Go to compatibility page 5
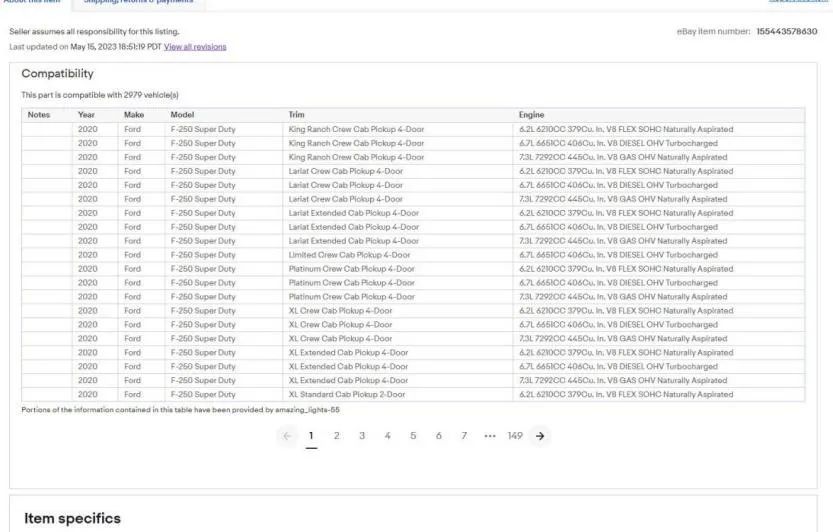Screen dimensions: 833x532 (x=413, y=436)
